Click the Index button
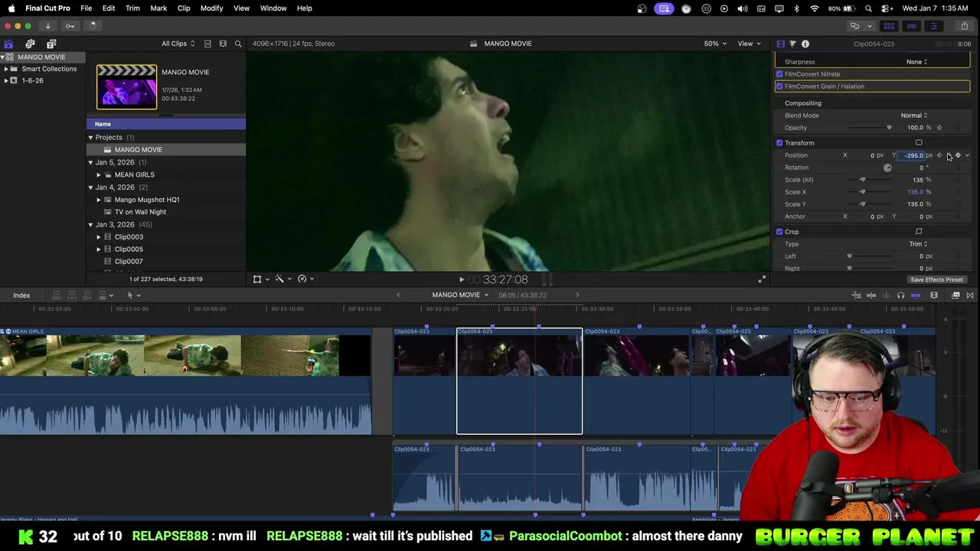This screenshot has width=980, height=551. click(21, 295)
